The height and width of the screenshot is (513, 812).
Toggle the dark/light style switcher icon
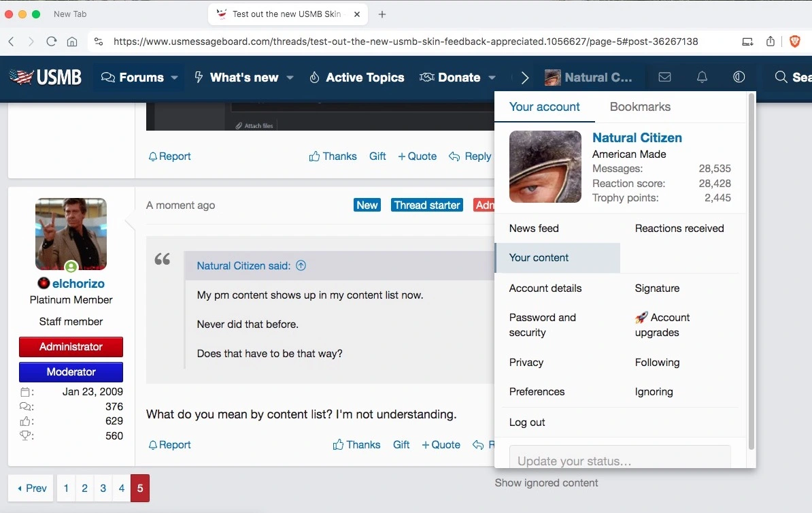point(739,78)
